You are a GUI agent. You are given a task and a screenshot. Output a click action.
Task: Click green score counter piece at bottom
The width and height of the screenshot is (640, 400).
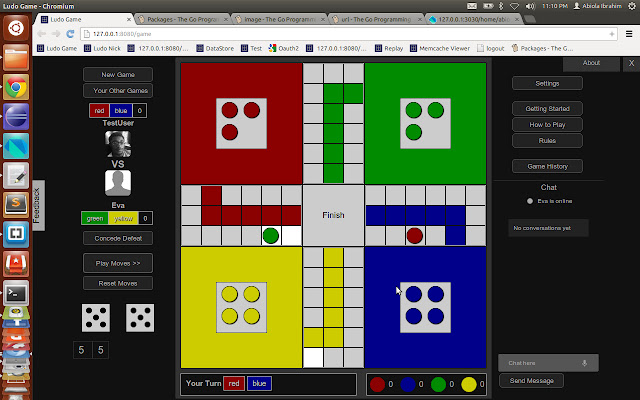click(x=438, y=384)
